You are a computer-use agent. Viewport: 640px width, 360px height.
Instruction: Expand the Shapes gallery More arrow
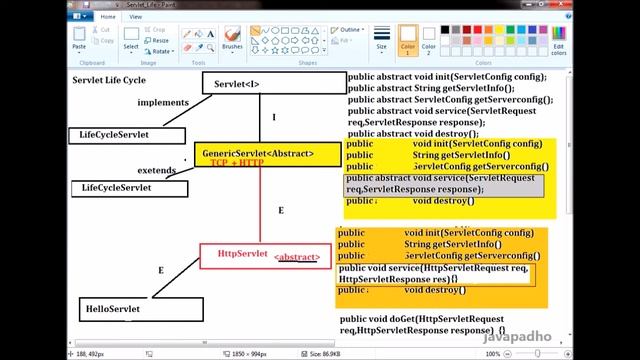click(324, 50)
